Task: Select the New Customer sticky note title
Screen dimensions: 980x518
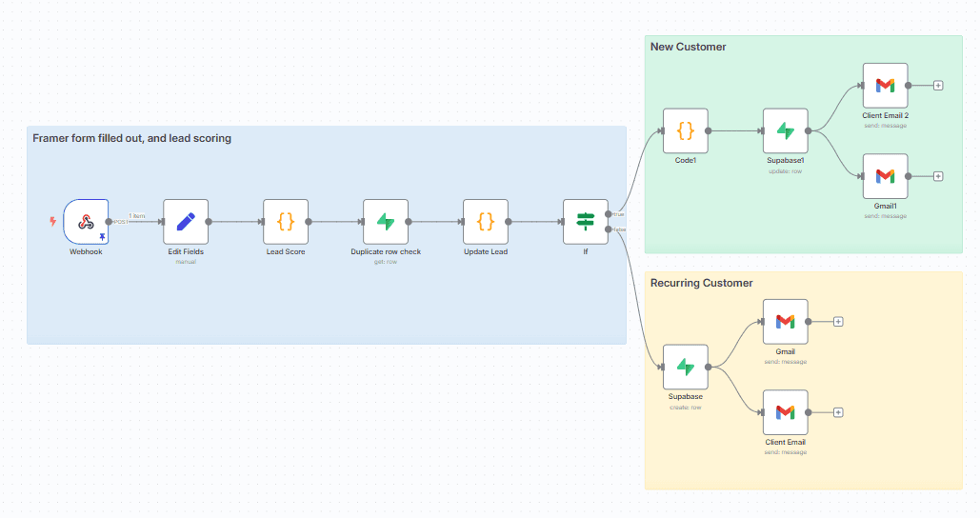Action: click(x=689, y=47)
